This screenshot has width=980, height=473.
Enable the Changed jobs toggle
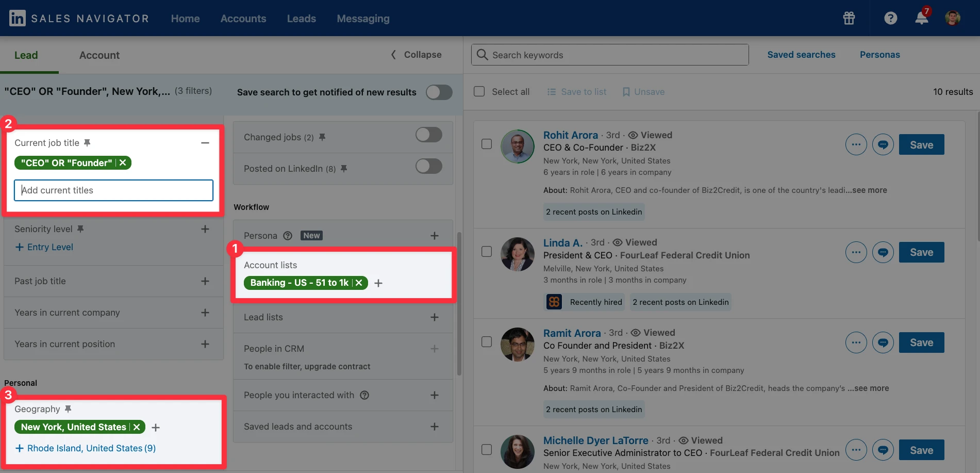coord(429,135)
